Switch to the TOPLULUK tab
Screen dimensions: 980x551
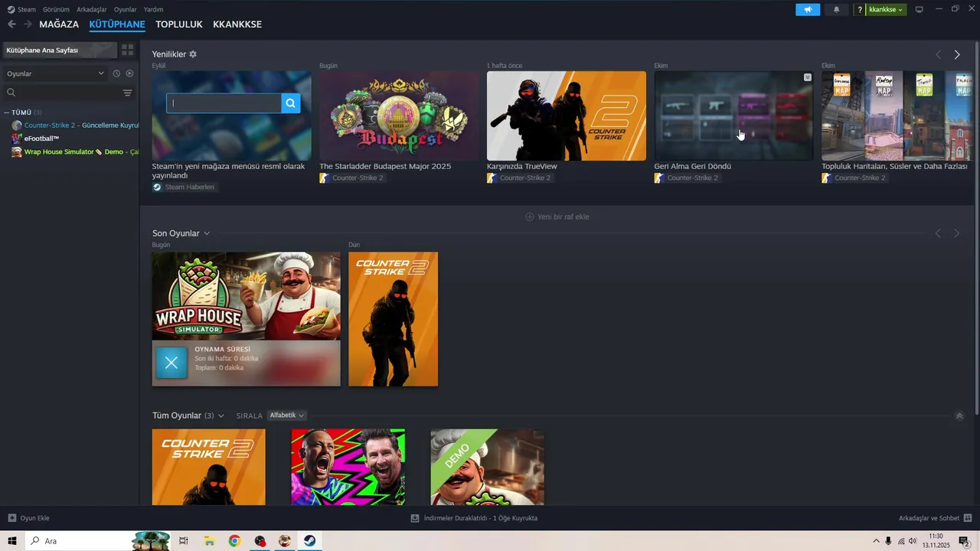click(179, 24)
